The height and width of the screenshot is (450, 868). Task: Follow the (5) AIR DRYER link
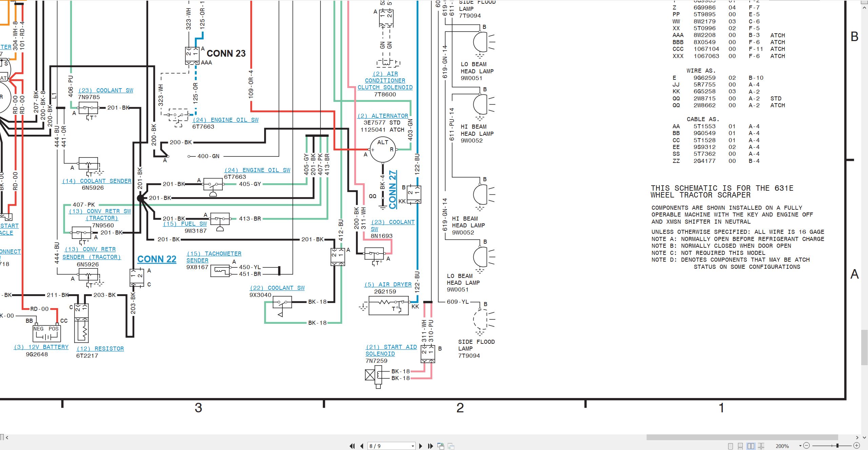388,284
